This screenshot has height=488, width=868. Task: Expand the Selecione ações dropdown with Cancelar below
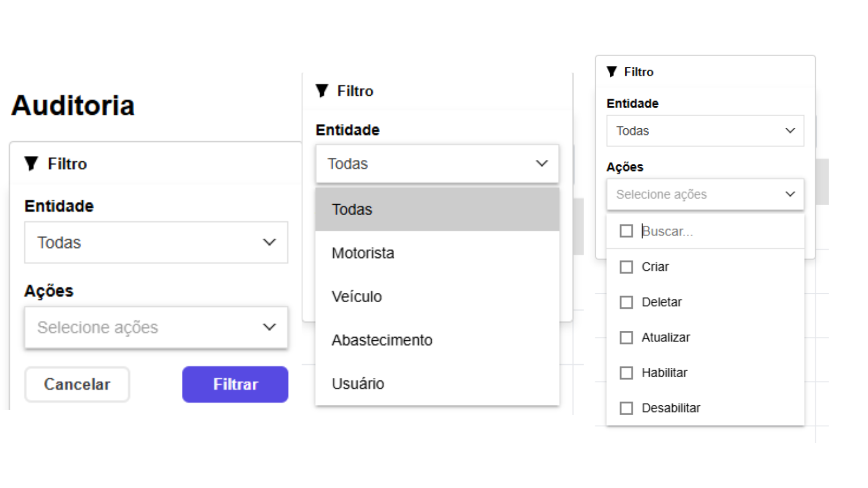[156, 327]
